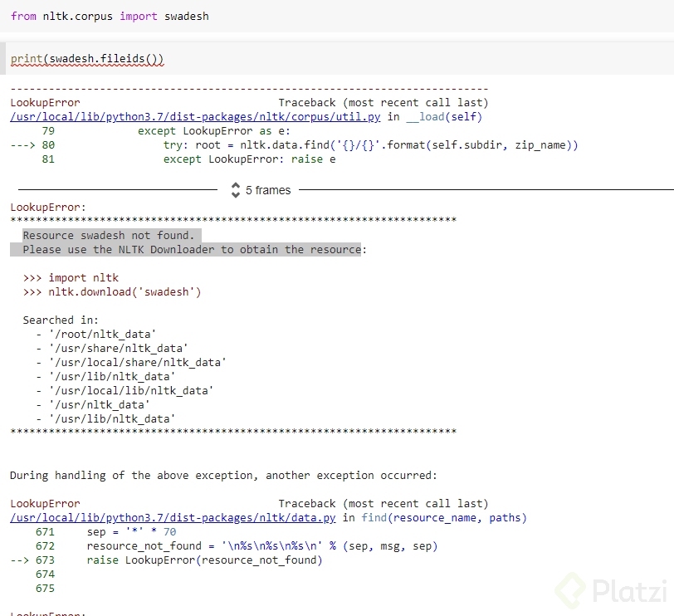The image size is (674, 616).
Task: Click into the print(swadesh.fileids()) code cell
Action: pyautogui.click(x=87, y=59)
